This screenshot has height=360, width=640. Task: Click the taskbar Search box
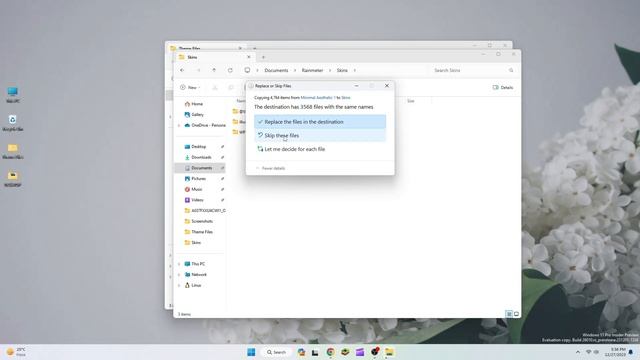click(x=276, y=352)
